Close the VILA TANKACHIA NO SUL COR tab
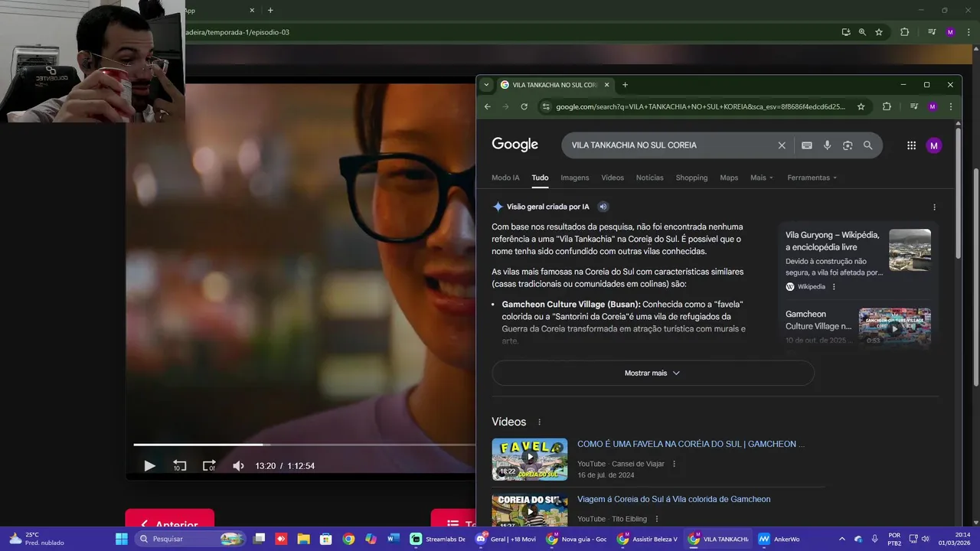The image size is (980, 551). 606,85
